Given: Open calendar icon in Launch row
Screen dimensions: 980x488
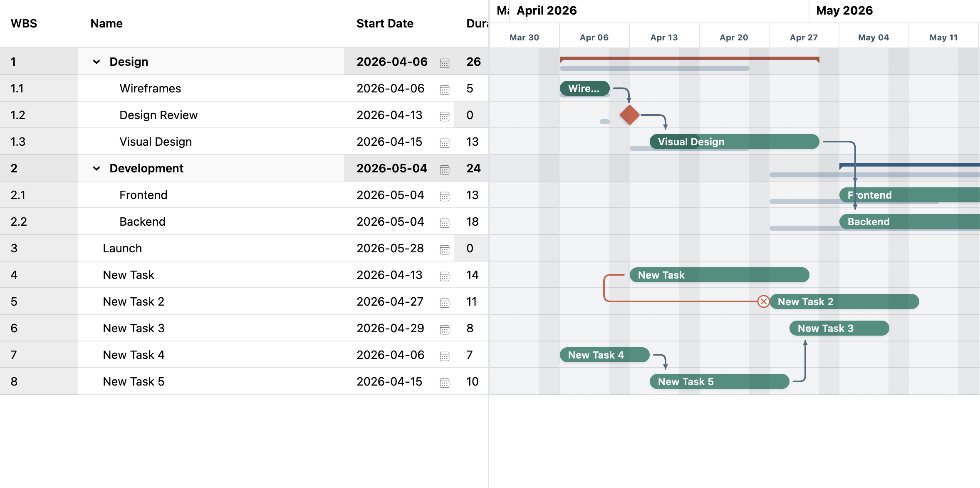Looking at the screenshot, I should (445, 249).
